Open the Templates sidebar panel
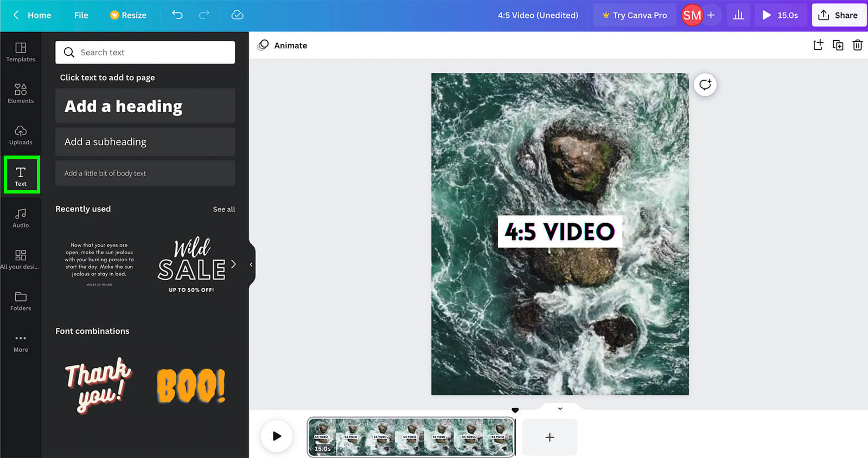868x458 pixels. point(21,52)
